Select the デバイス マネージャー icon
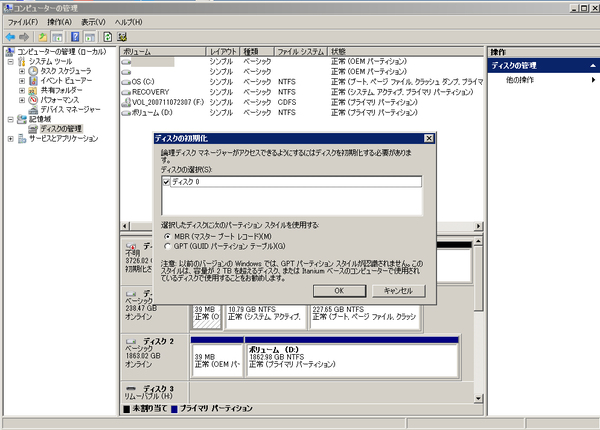The image size is (600, 430). [33, 110]
